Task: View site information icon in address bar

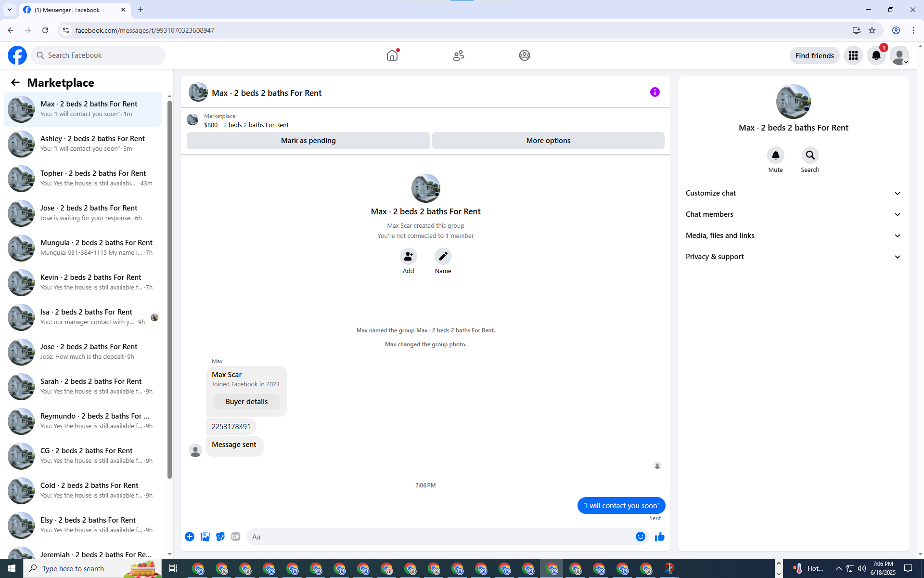Action: pos(66,30)
